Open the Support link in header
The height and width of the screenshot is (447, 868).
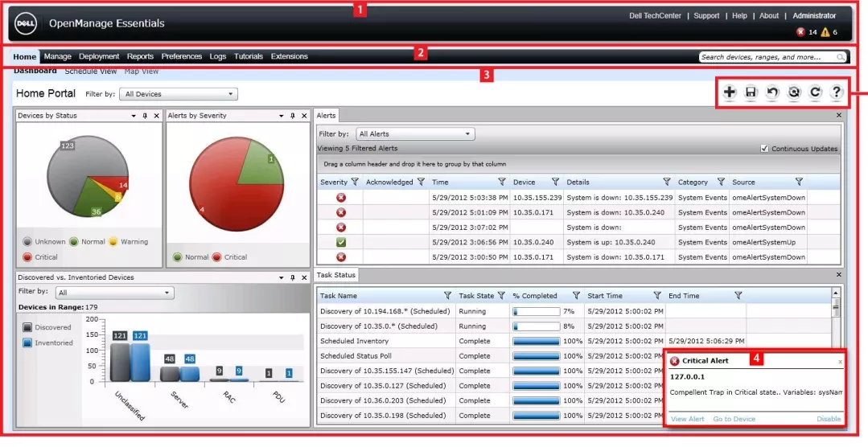pyautogui.click(x=706, y=16)
